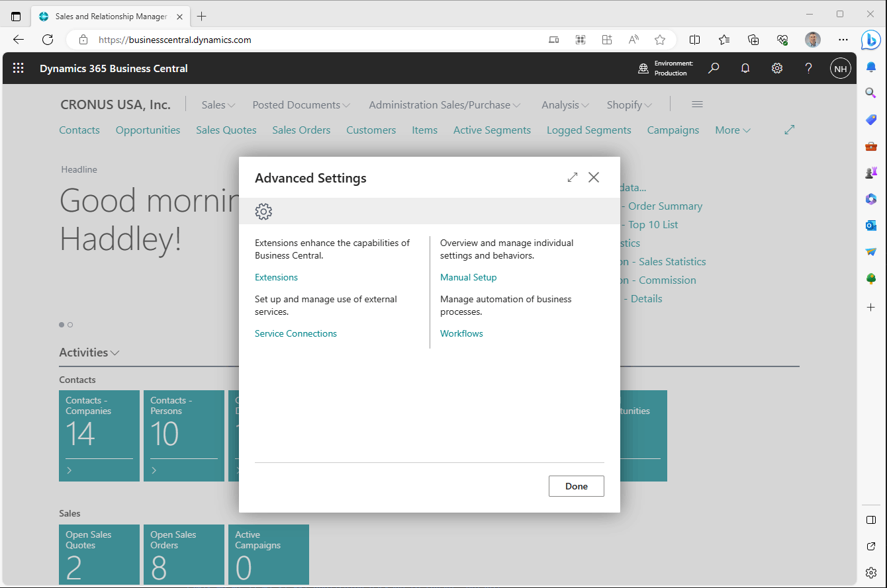Open a new browser tab
887x588 pixels.
coord(202,16)
